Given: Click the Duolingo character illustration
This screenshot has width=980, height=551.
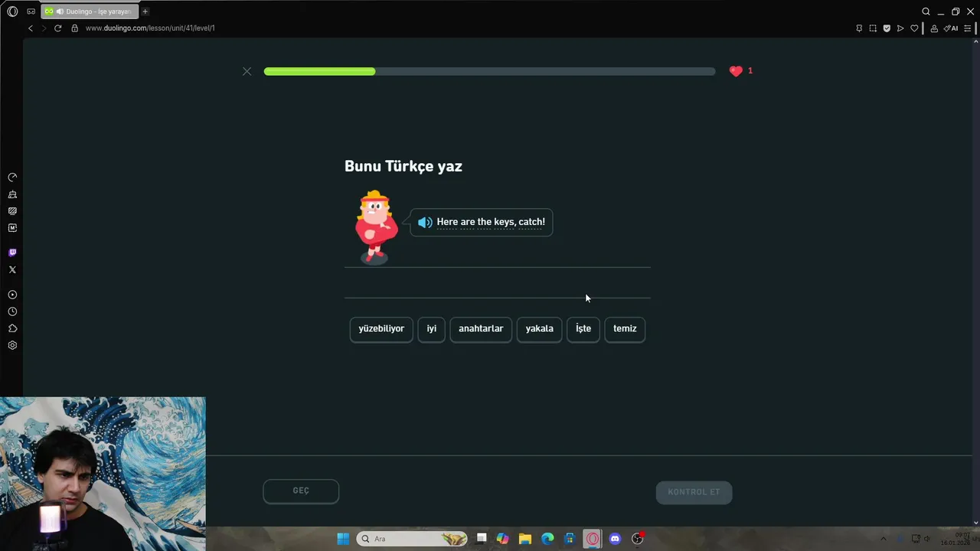Looking at the screenshot, I should click(x=375, y=227).
